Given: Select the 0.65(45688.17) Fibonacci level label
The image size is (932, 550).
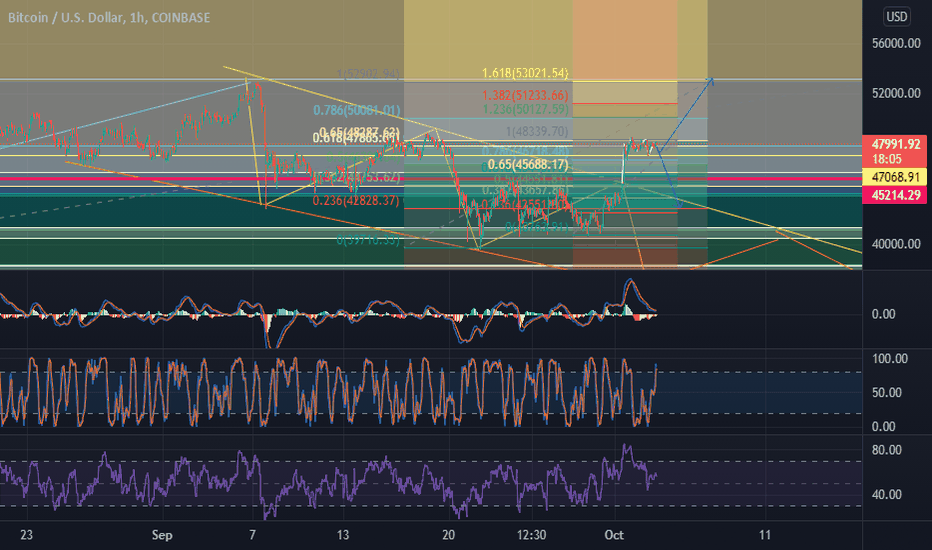Looking at the screenshot, I should pyautogui.click(x=528, y=164).
